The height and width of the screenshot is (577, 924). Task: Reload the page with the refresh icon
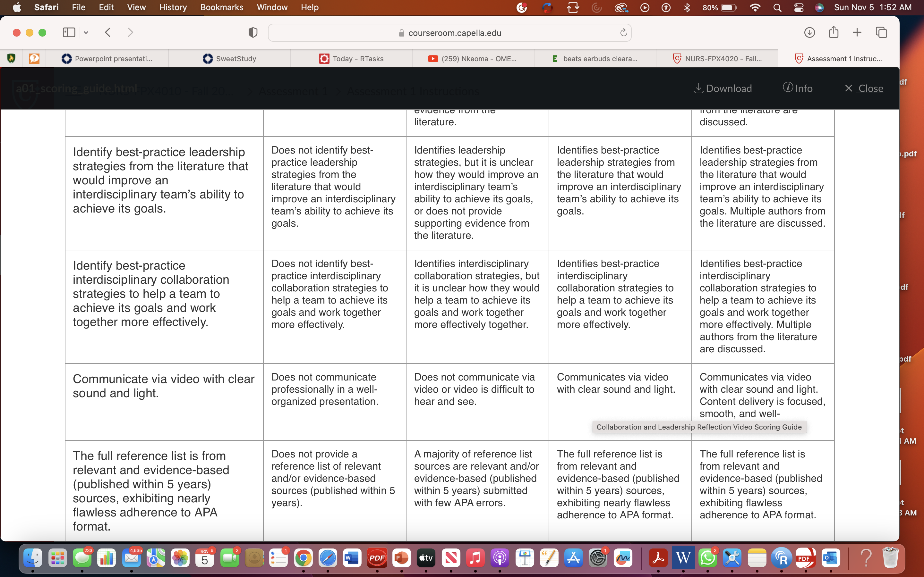[x=623, y=33]
